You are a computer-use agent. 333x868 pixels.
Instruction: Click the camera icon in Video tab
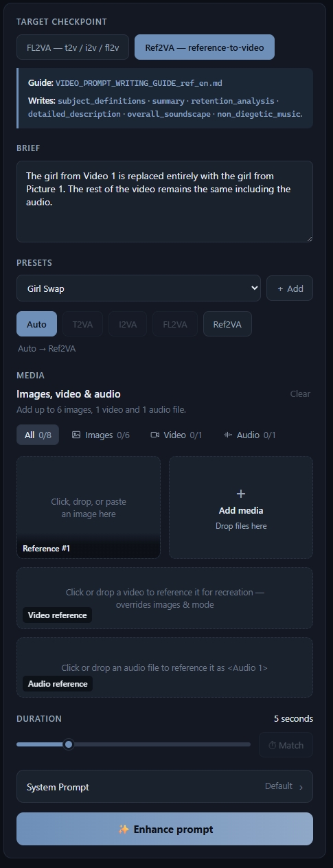coord(154,435)
